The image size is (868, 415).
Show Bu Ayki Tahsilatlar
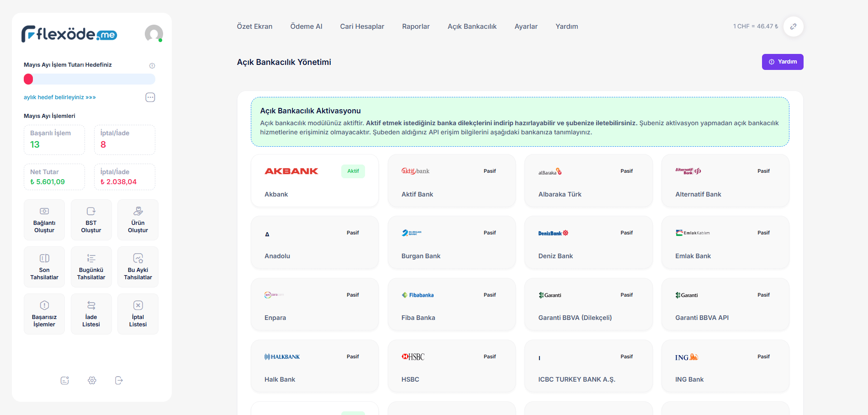click(138, 267)
